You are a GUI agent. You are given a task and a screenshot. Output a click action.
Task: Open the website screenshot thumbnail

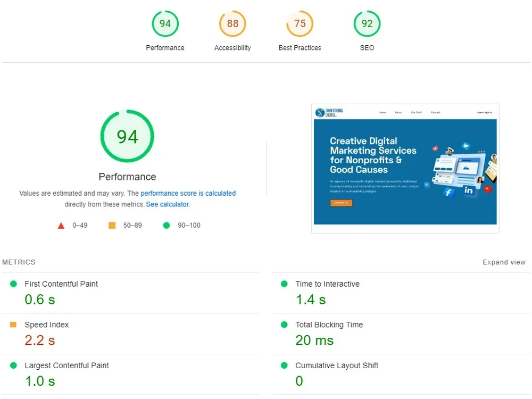[x=405, y=168]
